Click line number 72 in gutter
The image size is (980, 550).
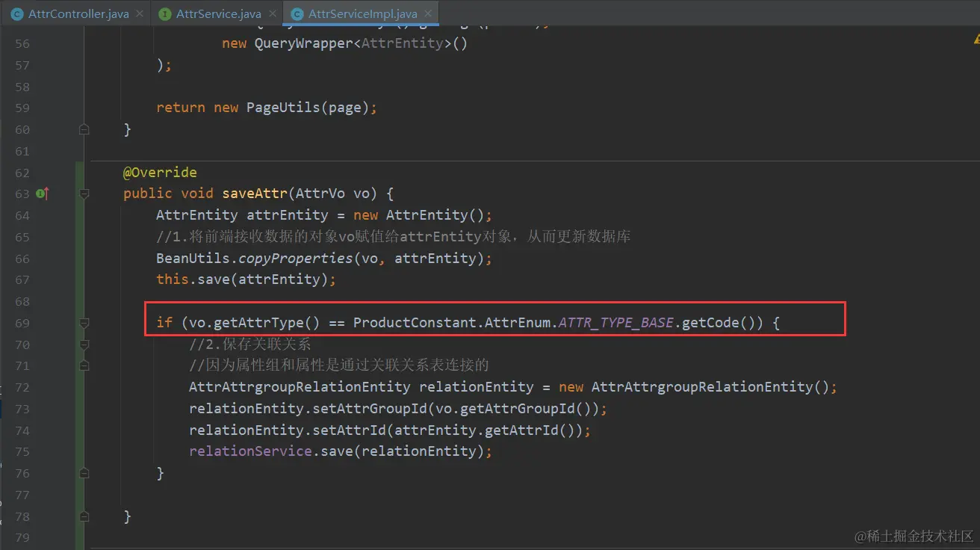(22, 388)
